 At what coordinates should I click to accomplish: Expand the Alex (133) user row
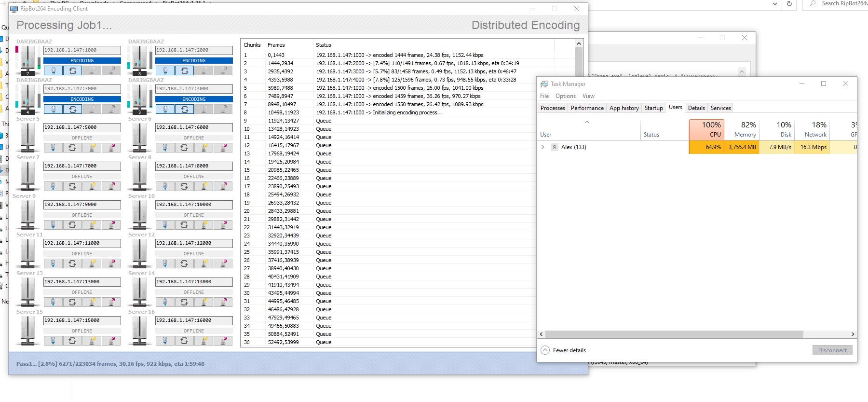tap(543, 147)
